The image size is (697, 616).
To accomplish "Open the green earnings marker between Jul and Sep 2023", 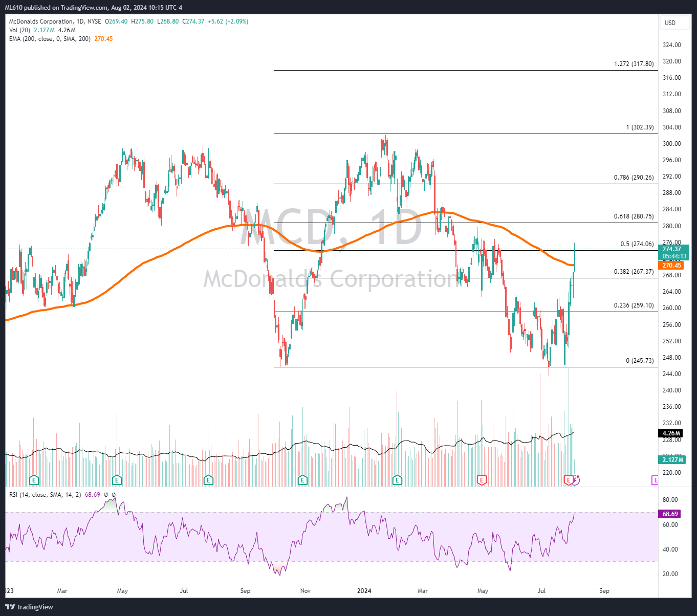I will tap(208, 480).
